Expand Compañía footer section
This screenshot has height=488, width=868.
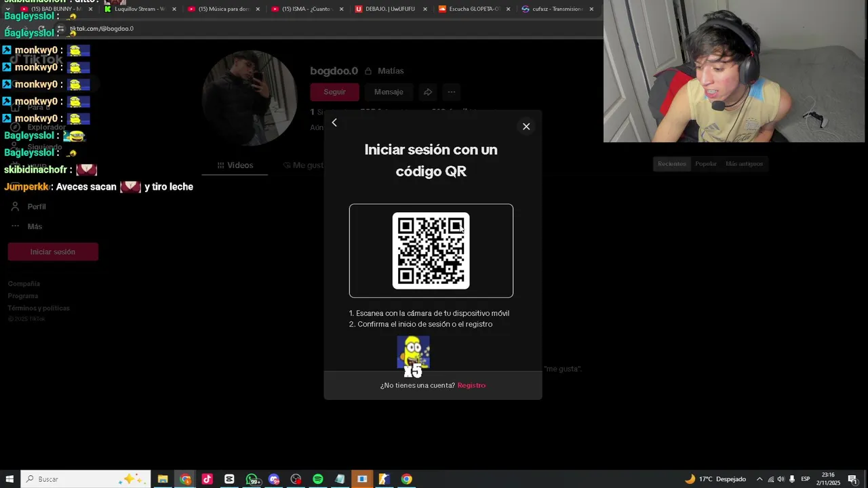pos(24,284)
